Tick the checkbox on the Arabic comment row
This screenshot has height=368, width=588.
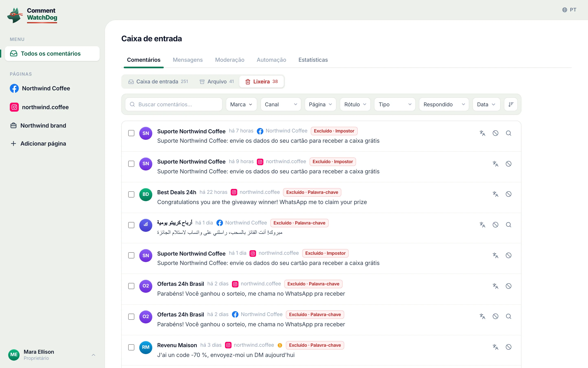[x=131, y=225]
